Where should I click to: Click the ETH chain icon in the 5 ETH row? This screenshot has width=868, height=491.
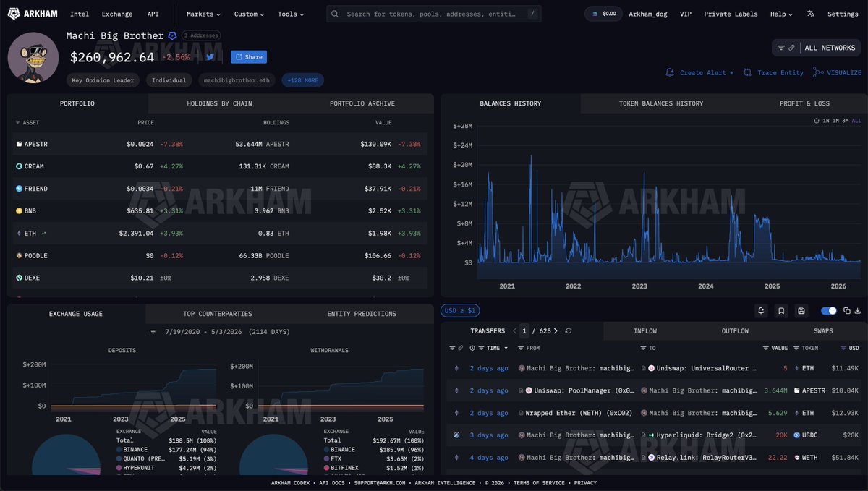pos(456,368)
